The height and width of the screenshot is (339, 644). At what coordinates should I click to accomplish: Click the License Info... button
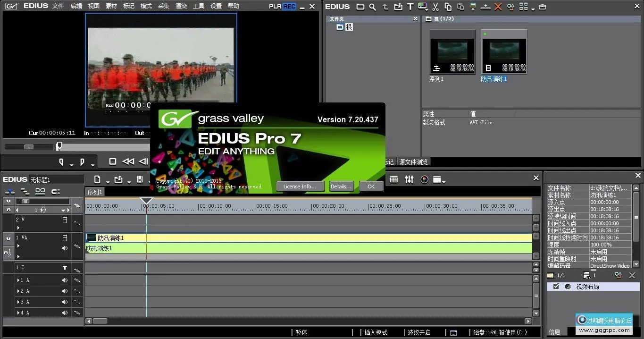pyautogui.click(x=300, y=186)
